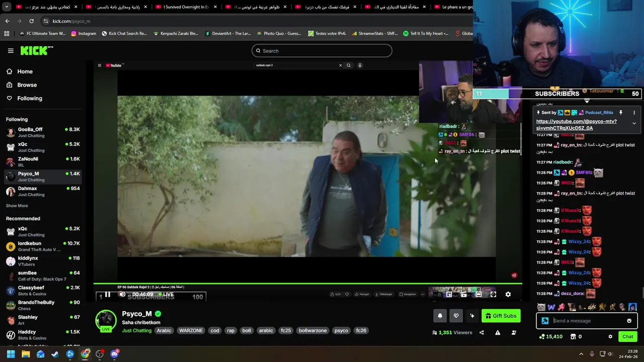
Task: Open the Windows Start menu
Action: coord(11,354)
